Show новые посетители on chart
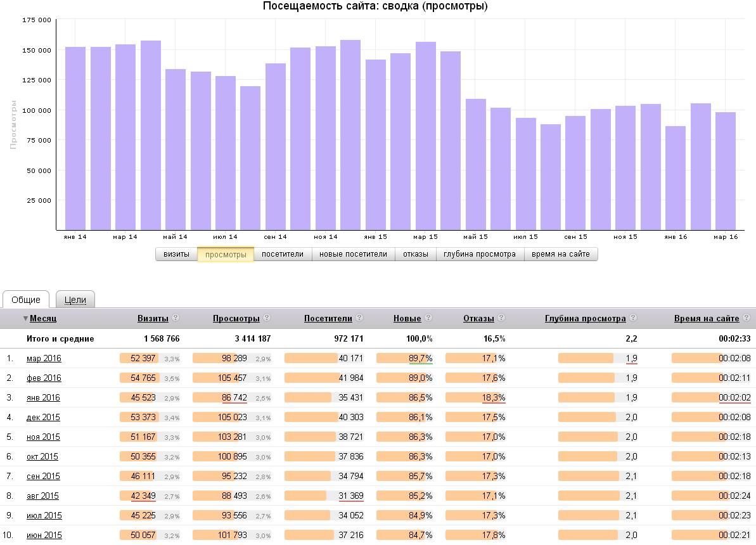 [354, 254]
